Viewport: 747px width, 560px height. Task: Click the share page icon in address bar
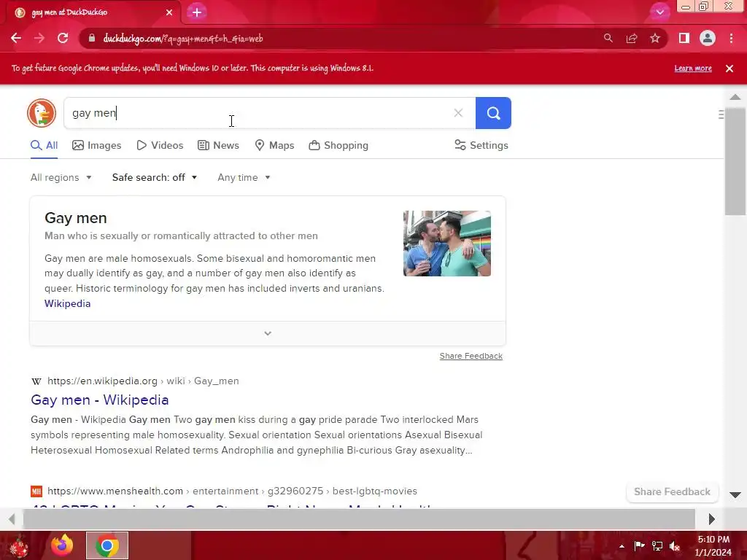click(632, 38)
